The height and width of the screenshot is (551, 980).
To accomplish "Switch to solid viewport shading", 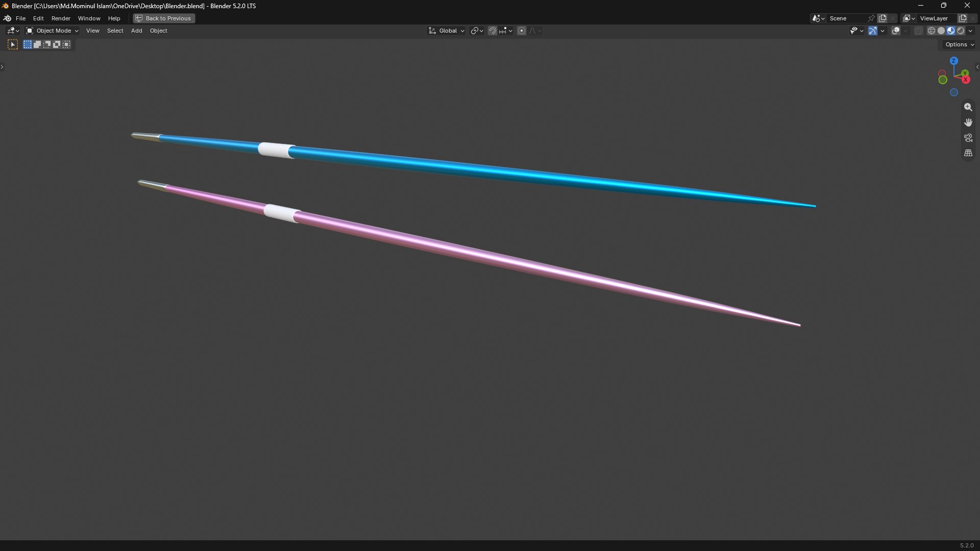I will (941, 31).
